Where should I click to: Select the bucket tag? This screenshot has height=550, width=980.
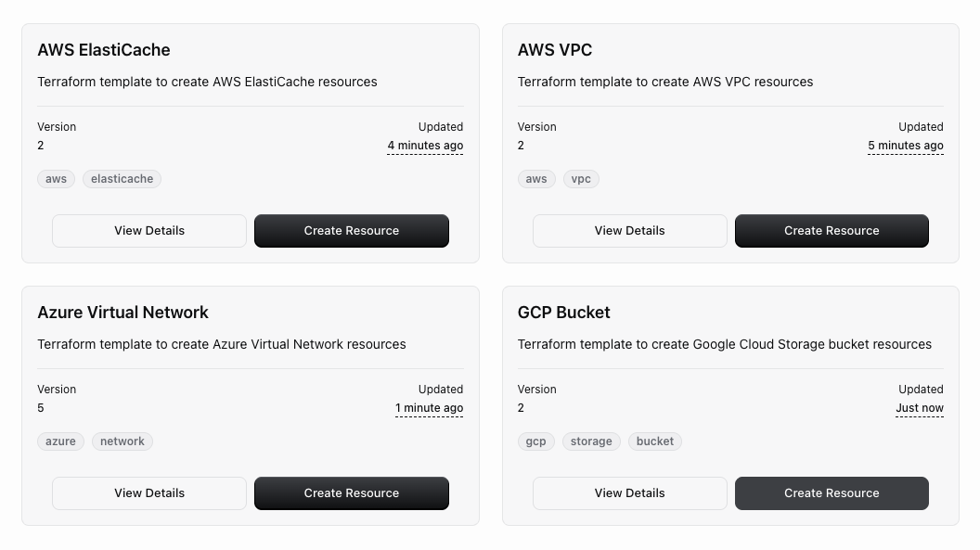(654, 441)
